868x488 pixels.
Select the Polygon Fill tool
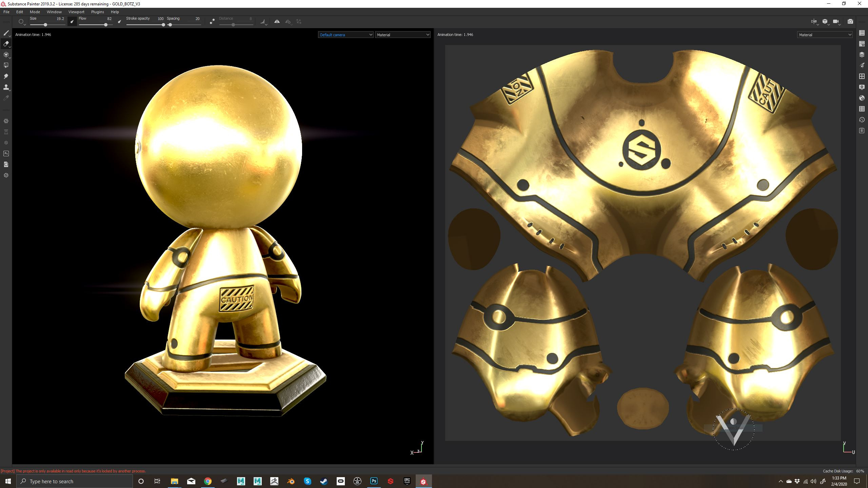(x=6, y=65)
